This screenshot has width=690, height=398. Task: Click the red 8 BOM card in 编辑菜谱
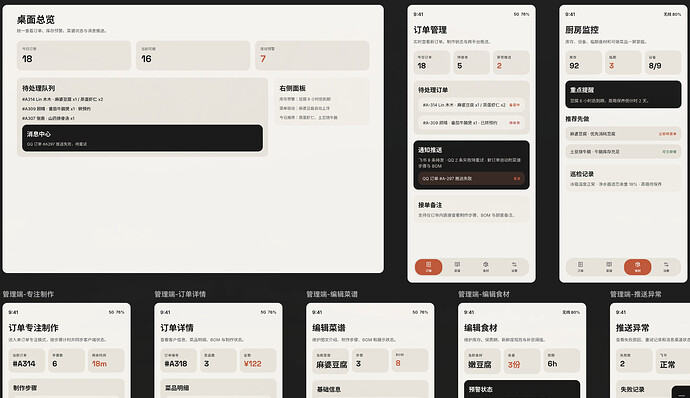[x=410, y=361]
